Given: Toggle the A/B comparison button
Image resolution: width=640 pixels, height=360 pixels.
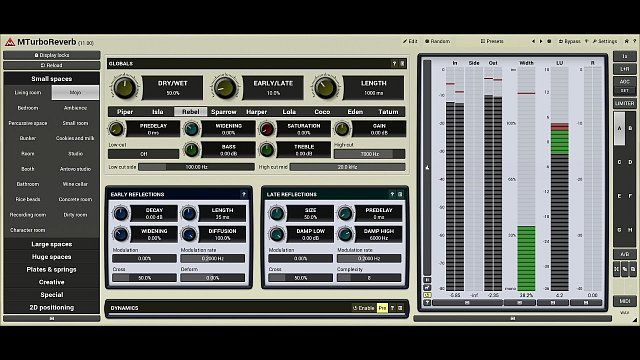Looking at the screenshot, I should (624, 254).
